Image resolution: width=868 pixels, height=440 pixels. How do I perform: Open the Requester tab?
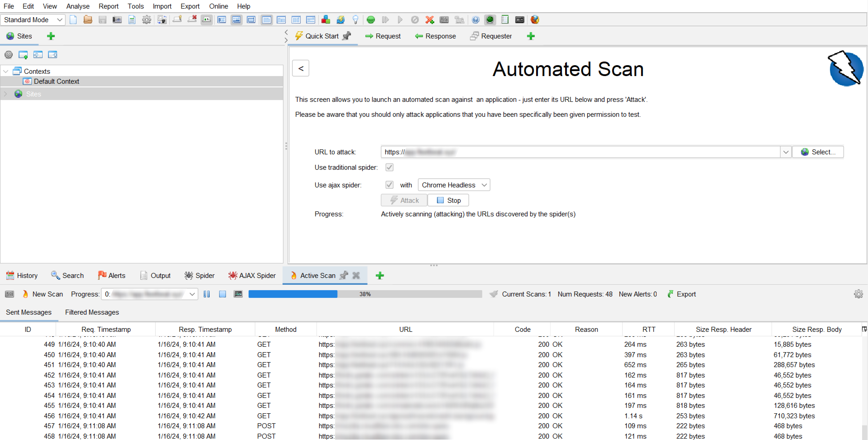point(491,36)
